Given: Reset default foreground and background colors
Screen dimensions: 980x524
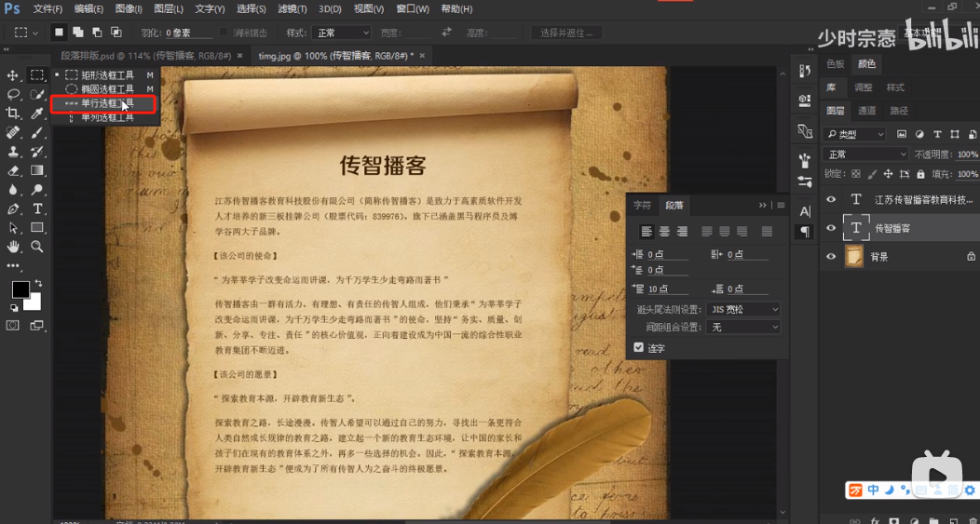Looking at the screenshot, I should pyautogui.click(x=14, y=308).
